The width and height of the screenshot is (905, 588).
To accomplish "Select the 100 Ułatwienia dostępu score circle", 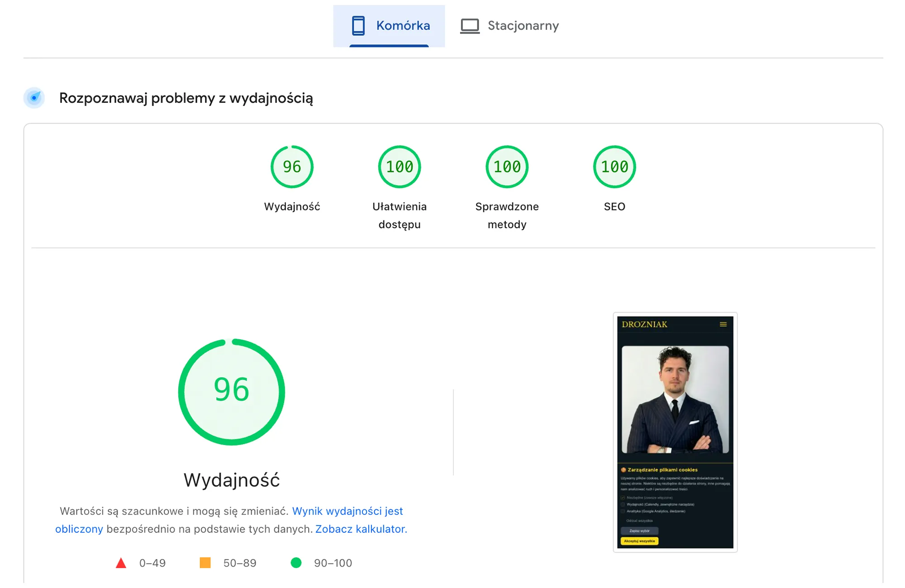I will [x=400, y=166].
